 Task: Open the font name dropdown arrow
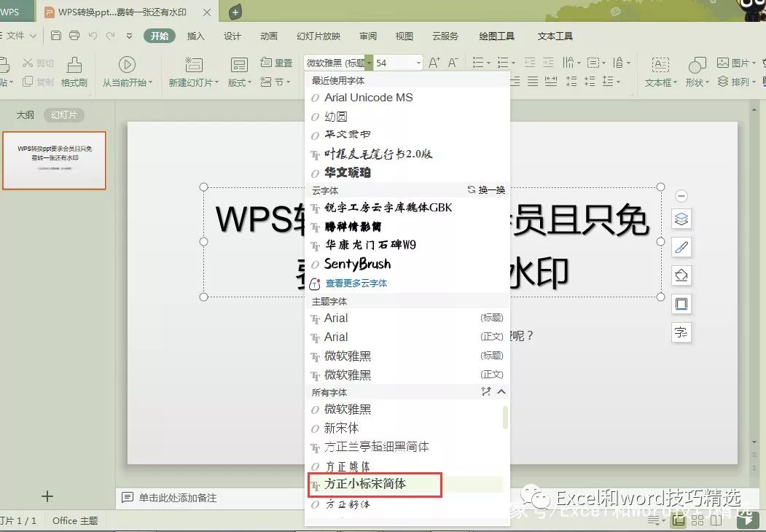(370, 63)
